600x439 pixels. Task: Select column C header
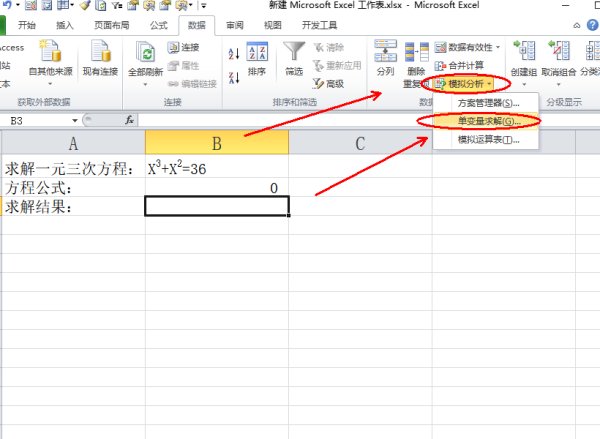coord(360,143)
